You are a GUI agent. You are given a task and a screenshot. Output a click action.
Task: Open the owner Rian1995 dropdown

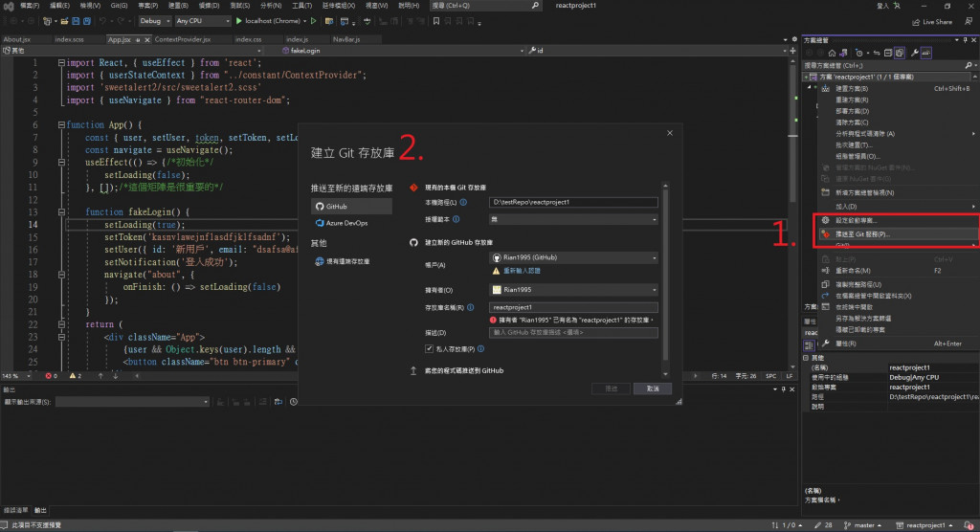[x=573, y=290]
